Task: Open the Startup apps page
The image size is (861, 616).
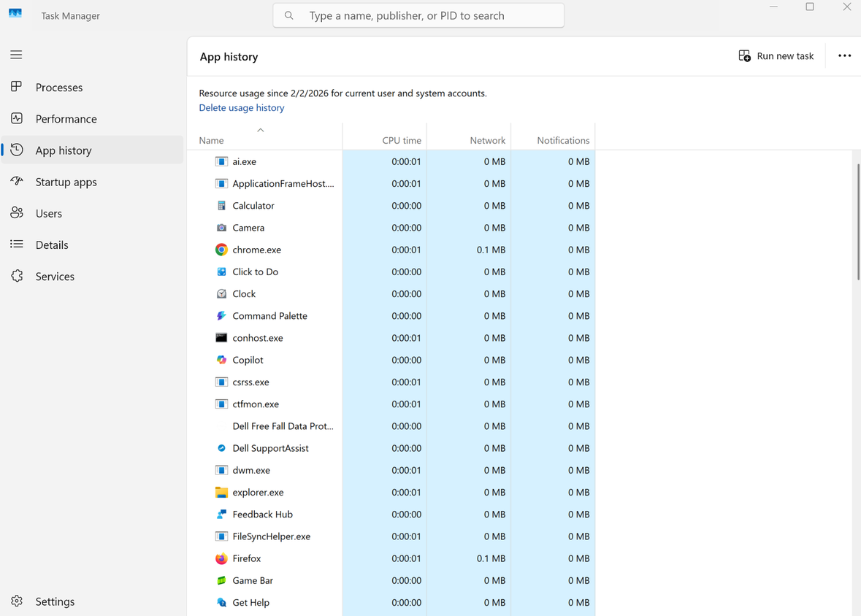Action: click(92, 182)
